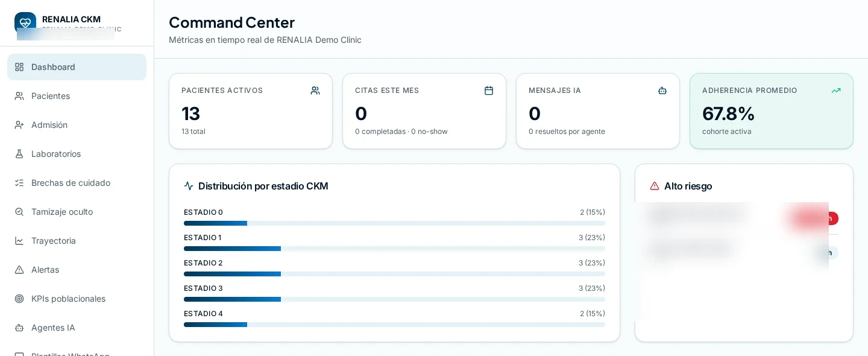Click the trending-up icon in Adherencia Promedio card

tap(836, 91)
